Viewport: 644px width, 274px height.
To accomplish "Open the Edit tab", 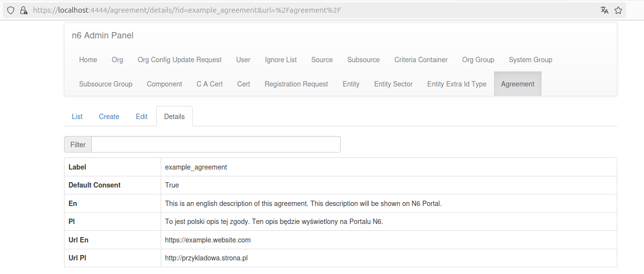I will pyautogui.click(x=142, y=117).
